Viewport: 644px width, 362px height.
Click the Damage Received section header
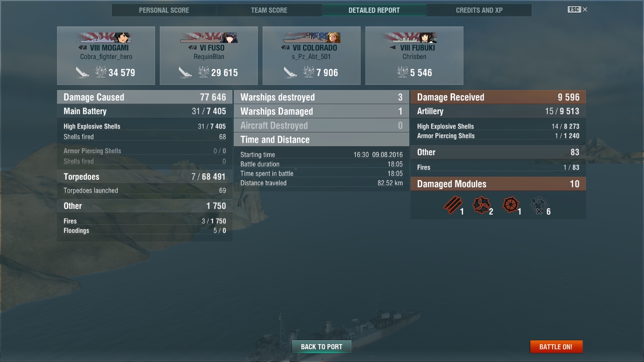tap(498, 97)
